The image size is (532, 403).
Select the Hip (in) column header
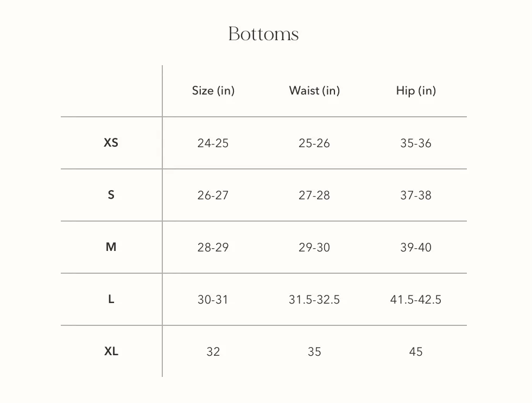416,91
